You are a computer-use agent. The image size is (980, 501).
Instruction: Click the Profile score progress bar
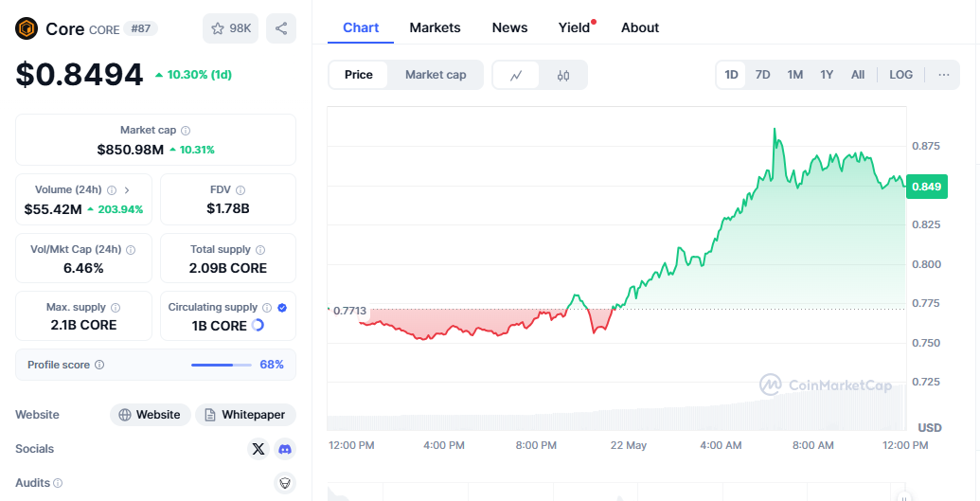pos(222,365)
